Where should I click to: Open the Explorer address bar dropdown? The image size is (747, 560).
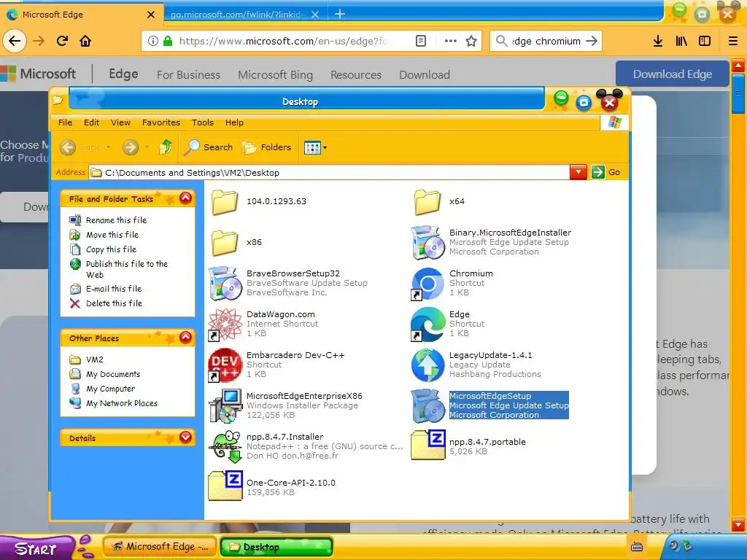coord(578,172)
